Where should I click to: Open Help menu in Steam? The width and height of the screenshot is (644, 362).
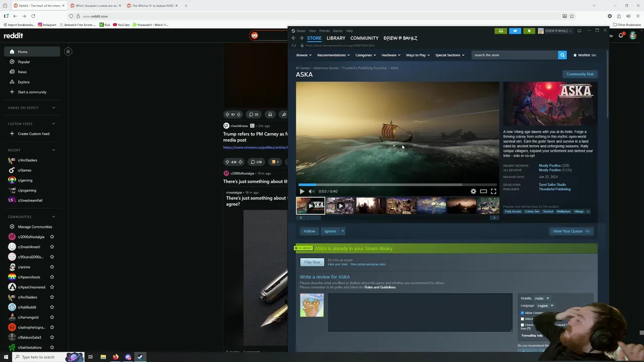349,31
